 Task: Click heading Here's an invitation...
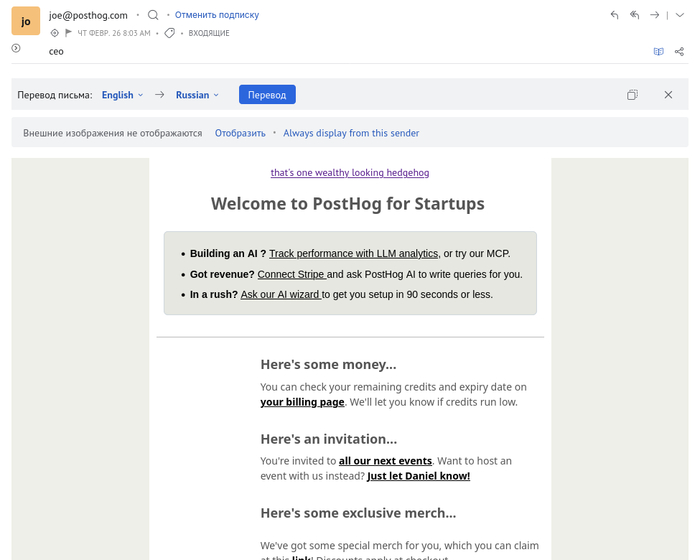point(329,439)
